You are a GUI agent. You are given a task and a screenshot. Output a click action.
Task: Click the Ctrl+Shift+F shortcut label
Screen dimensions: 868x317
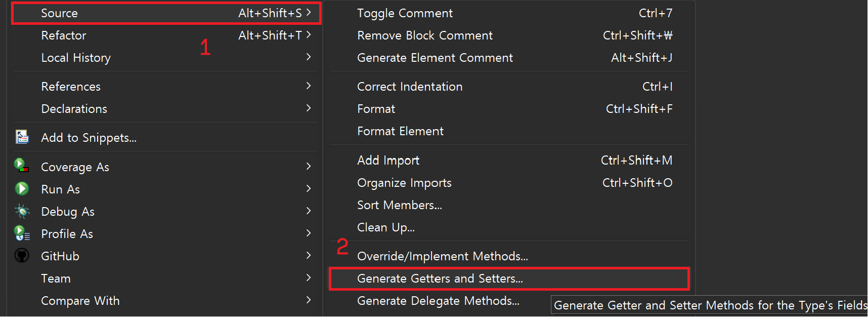point(639,109)
